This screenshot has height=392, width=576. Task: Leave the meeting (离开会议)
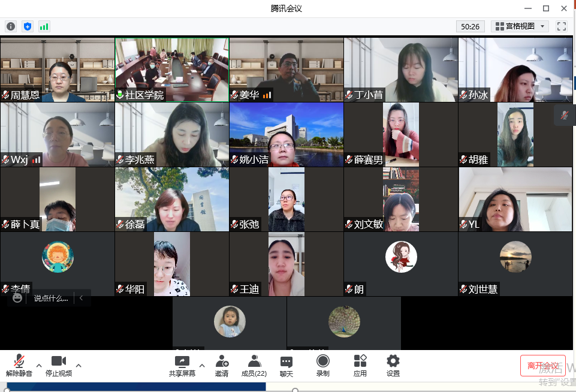pos(542,366)
